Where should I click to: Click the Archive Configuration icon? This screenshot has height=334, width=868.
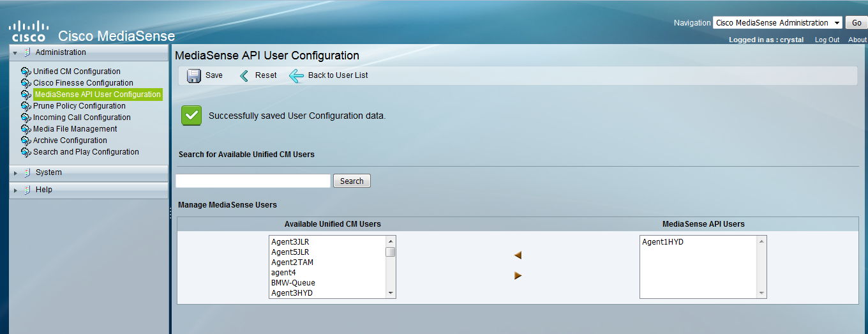point(26,140)
